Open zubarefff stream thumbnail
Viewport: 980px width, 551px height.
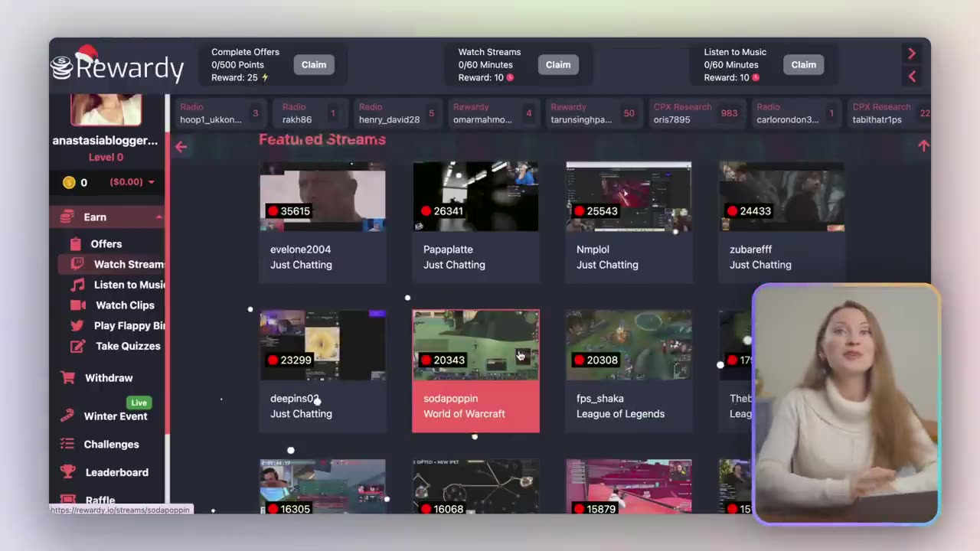[782, 197]
